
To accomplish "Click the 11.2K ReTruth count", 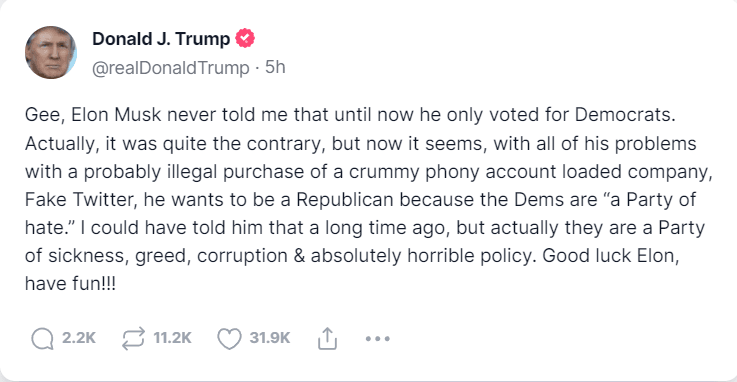I will pyautogui.click(x=172, y=338).
